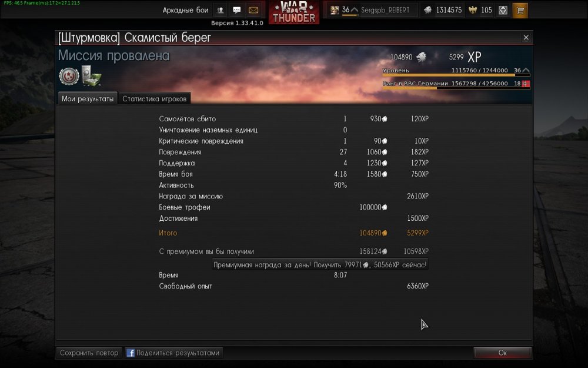Confirm results with the Ок button
Viewport: 588px width, 368px height.
coord(502,353)
